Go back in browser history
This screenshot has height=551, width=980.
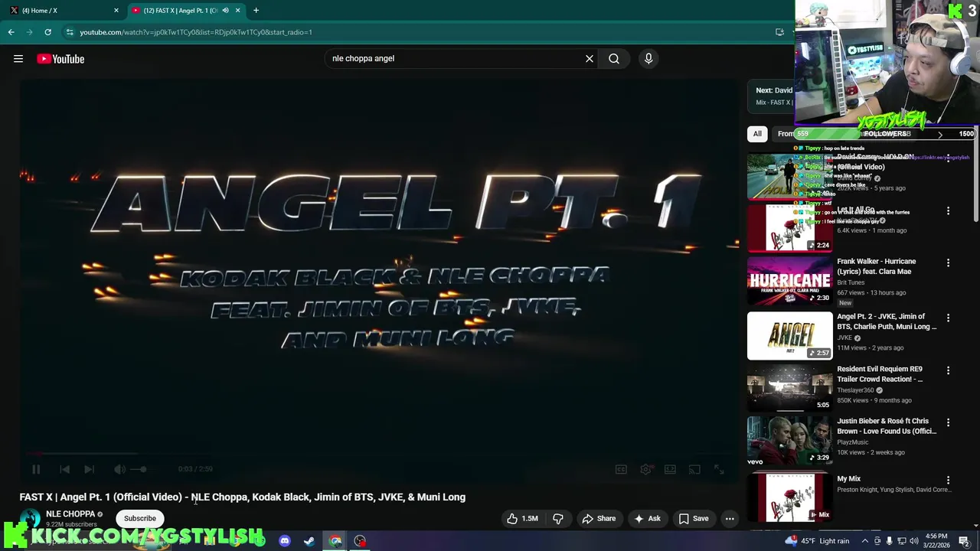click(x=11, y=32)
